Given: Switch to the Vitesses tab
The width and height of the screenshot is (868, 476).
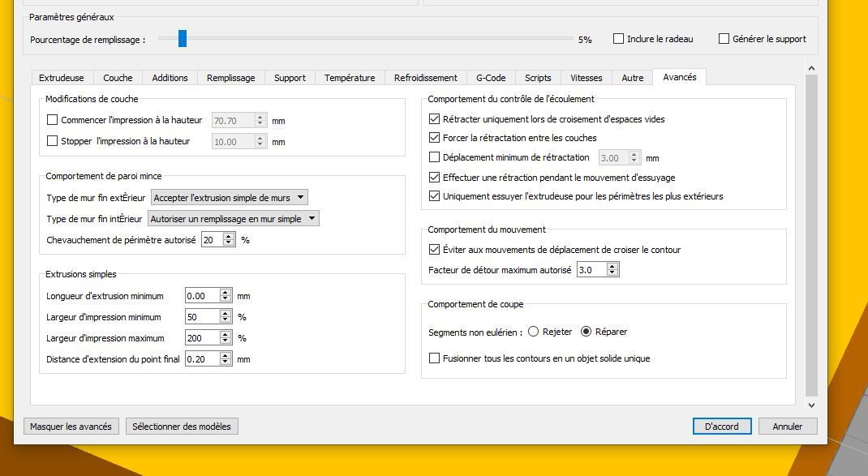Looking at the screenshot, I should coord(587,78).
